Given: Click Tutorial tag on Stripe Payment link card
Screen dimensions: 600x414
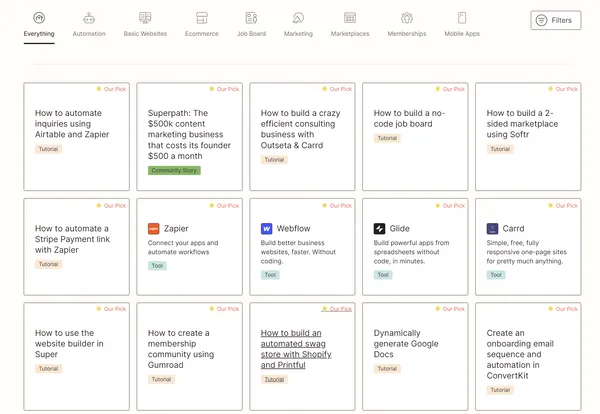Looking at the screenshot, I should click(x=48, y=264).
